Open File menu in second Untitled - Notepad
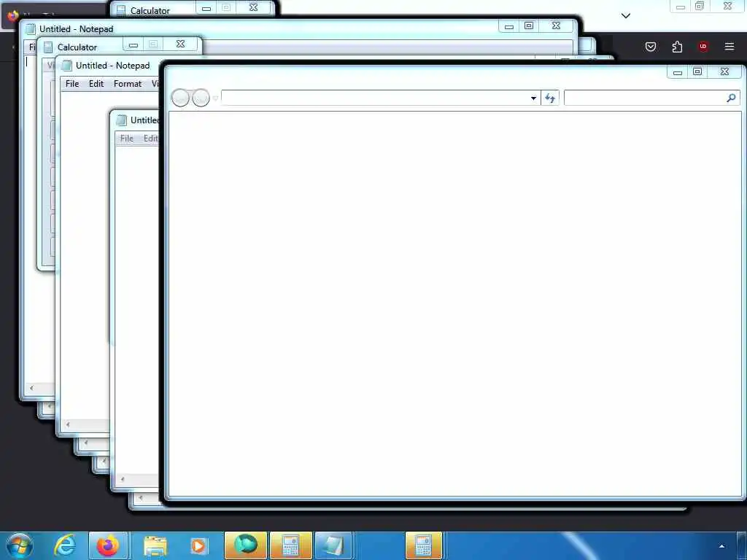747x560 pixels. click(72, 84)
